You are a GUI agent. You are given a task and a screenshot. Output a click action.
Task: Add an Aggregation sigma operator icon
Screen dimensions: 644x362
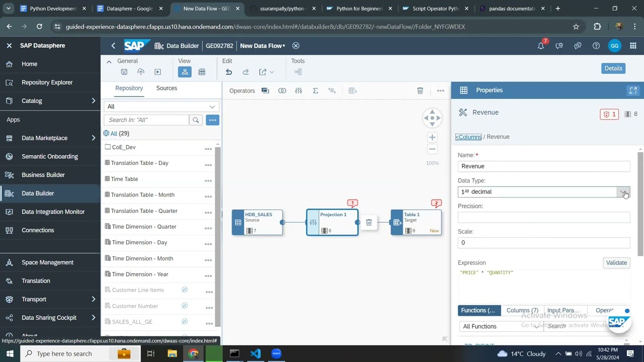coord(315,90)
